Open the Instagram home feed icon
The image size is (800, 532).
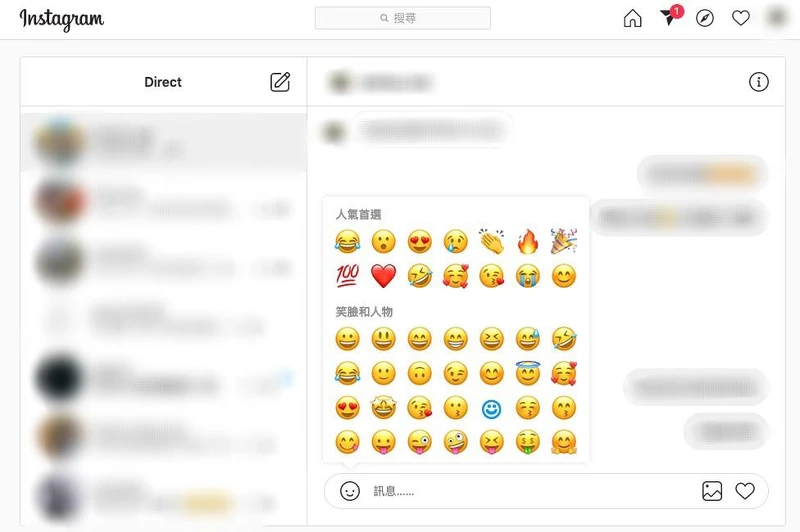pos(633,18)
